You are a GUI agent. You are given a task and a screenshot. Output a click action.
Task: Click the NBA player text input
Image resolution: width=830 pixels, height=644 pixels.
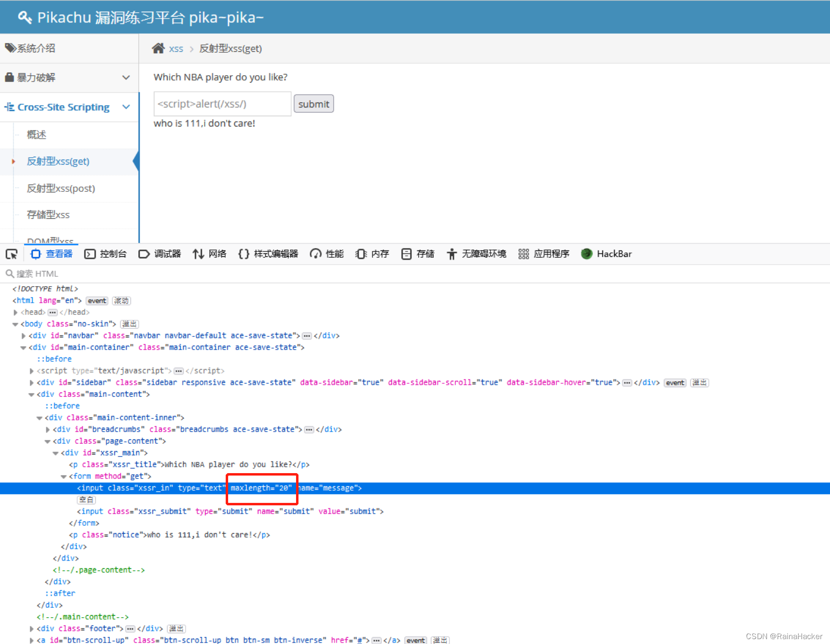[x=222, y=104]
